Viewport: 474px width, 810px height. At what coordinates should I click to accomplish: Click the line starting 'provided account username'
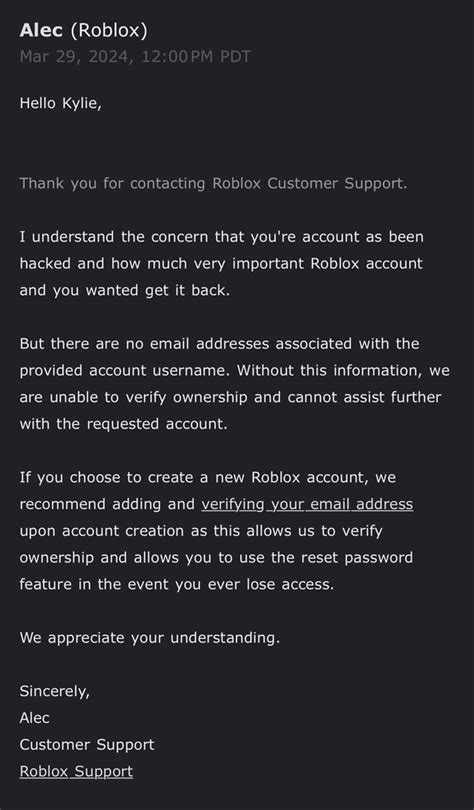coord(234,370)
